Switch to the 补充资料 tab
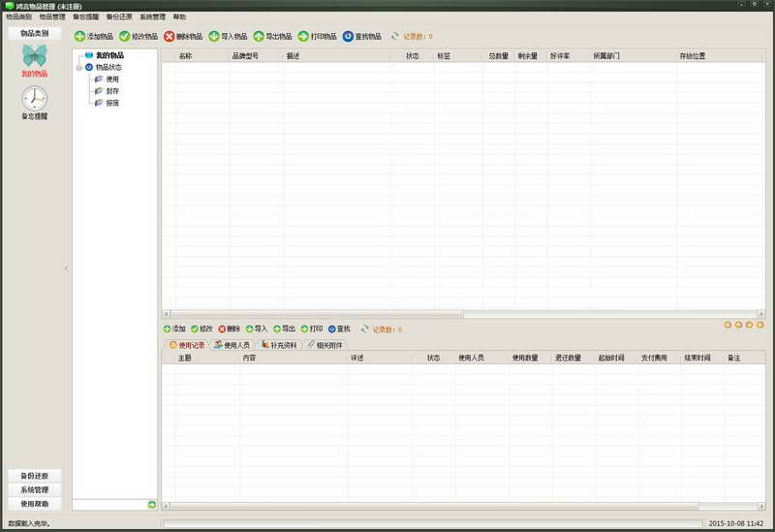Screen dimensions: 775x532 [x=279, y=345]
